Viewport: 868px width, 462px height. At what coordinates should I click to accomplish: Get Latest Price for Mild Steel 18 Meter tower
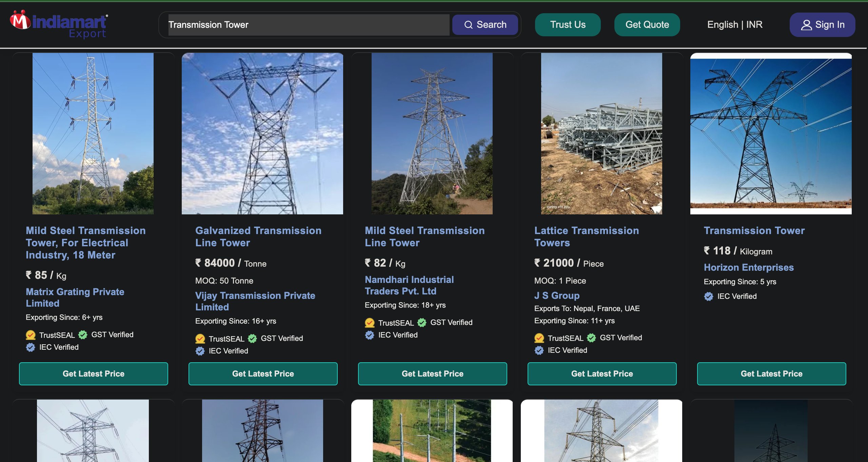coord(94,373)
